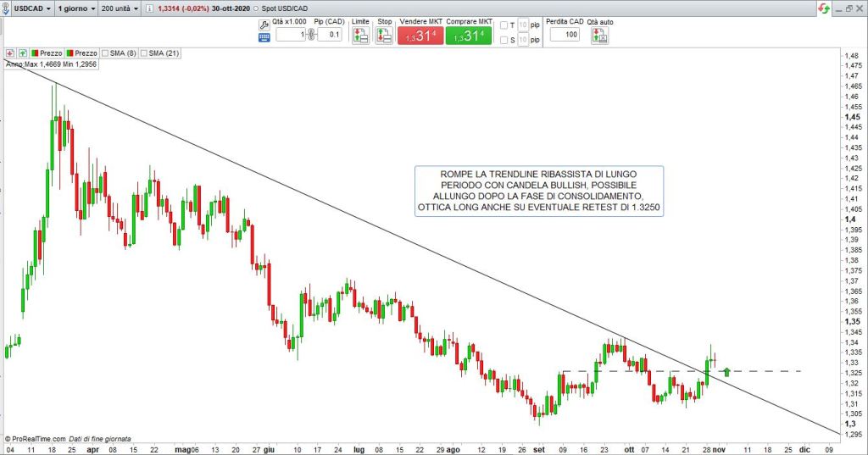This screenshot has width=868, height=455.
Task: Click the first Prezzo legend item
Action: (47, 53)
